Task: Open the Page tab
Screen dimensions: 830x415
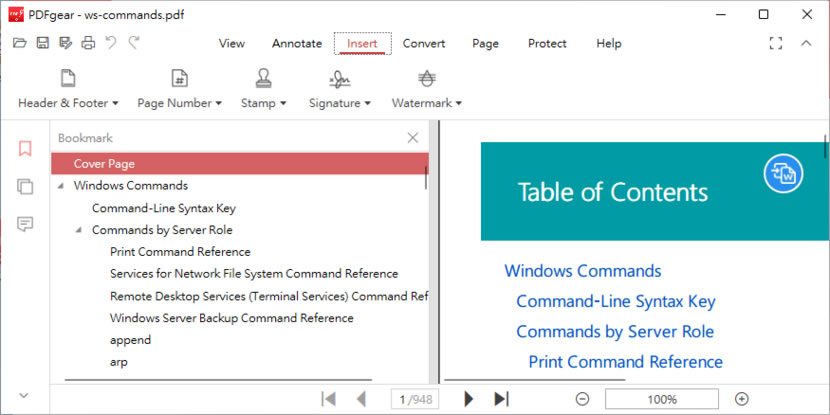Action: click(x=485, y=43)
